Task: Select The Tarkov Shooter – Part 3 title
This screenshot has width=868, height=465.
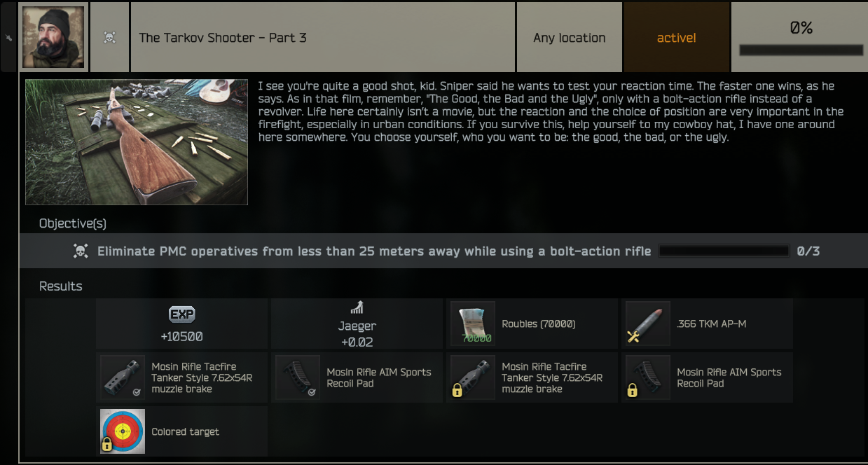Action: (x=223, y=38)
